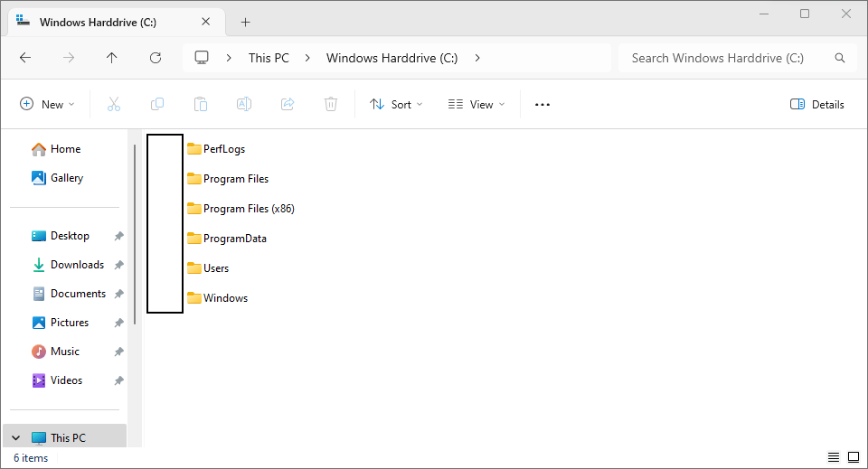This screenshot has width=868, height=469.
Task: Select the PerfLogs folder
Action: pyautogui.click(x=216, y=149)
